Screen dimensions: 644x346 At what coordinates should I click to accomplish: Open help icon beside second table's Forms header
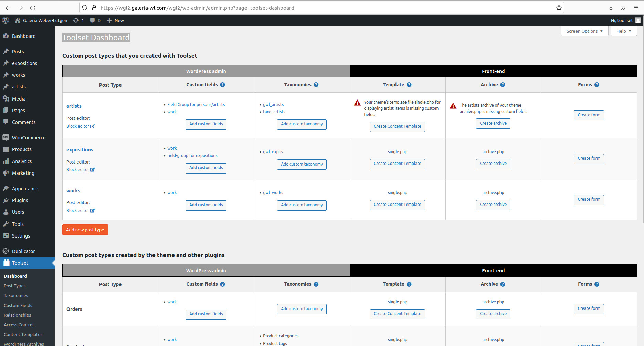point(597,284)
